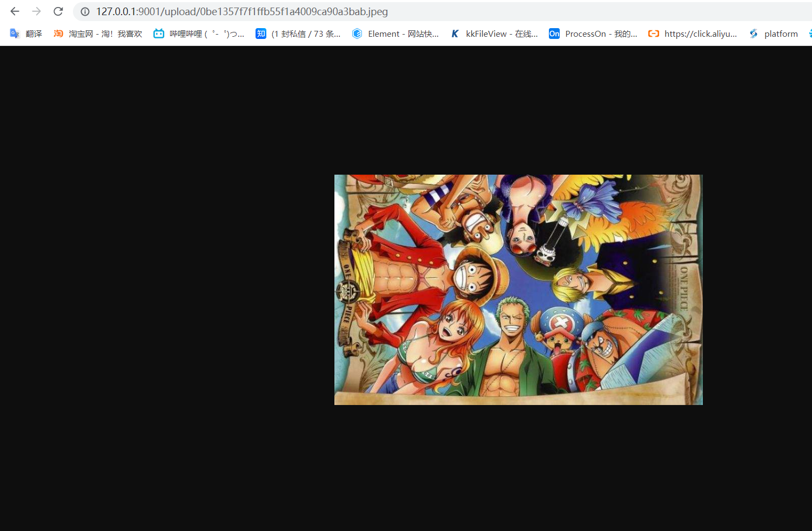
Task: Open the click.aliyun bookmark
Action: (693, 34)
